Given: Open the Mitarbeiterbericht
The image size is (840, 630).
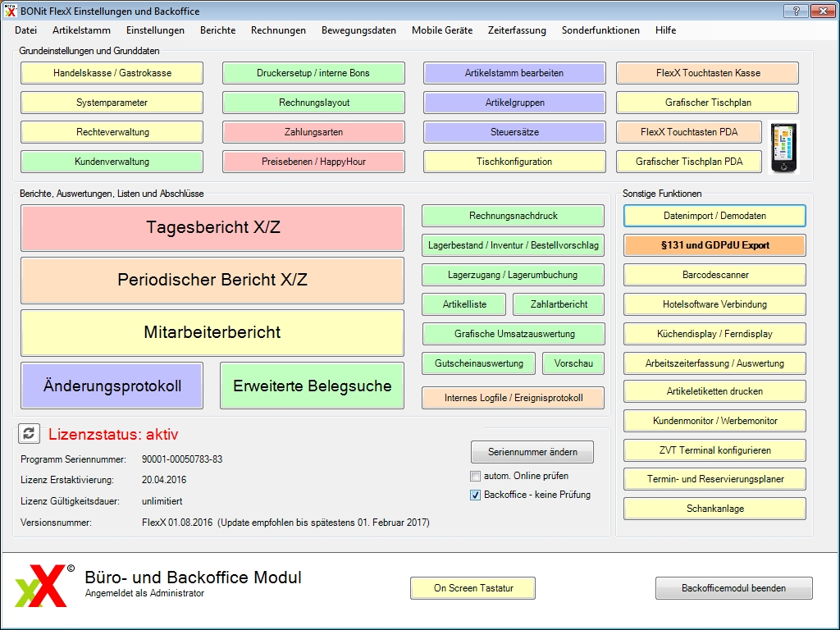Looking at the screenshot, I should click(x=212, y=333).
